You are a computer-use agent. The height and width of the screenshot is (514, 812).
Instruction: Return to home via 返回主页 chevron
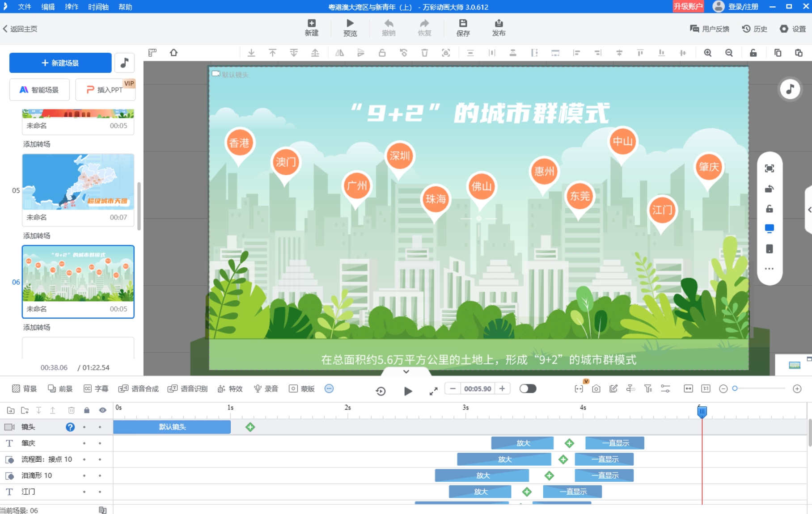click(5, 29)
